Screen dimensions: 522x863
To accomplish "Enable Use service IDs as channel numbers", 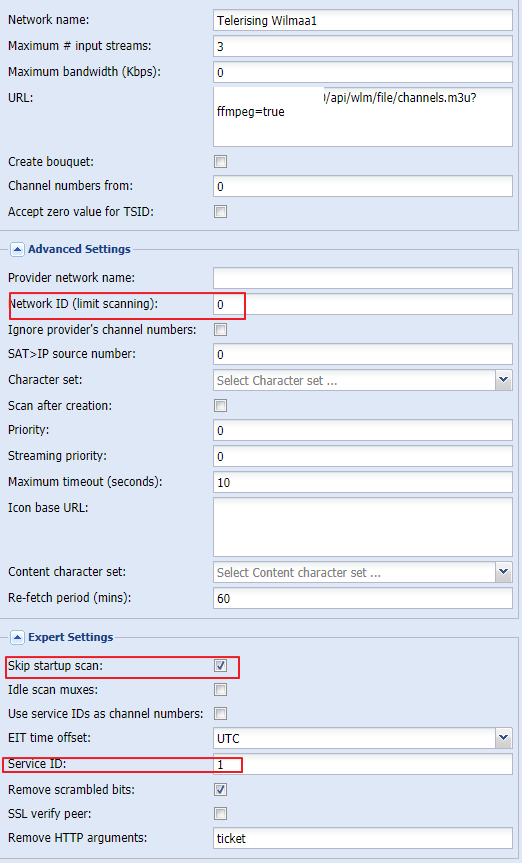I will pos(220,714).
